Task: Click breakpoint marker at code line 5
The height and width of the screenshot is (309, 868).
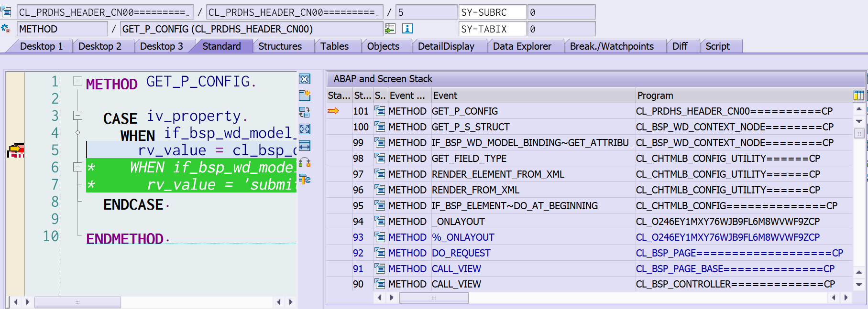Action: [15, 150]
